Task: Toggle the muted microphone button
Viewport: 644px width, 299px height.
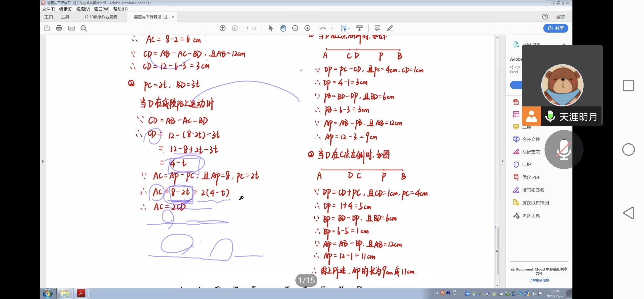Action: [564, 149]
